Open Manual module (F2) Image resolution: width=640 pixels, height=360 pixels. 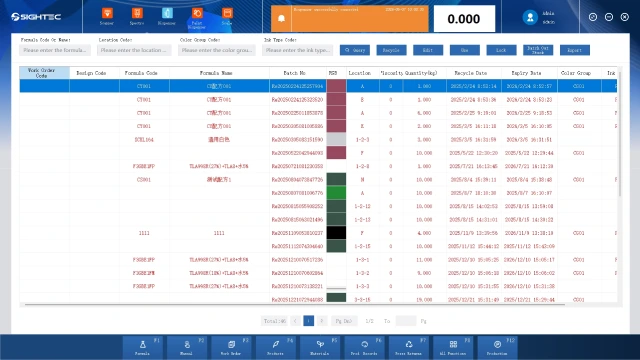point(187,347)
